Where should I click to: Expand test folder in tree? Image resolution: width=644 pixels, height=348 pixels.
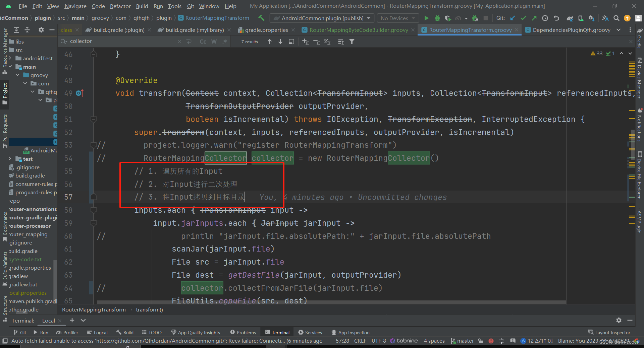(10, 159)
